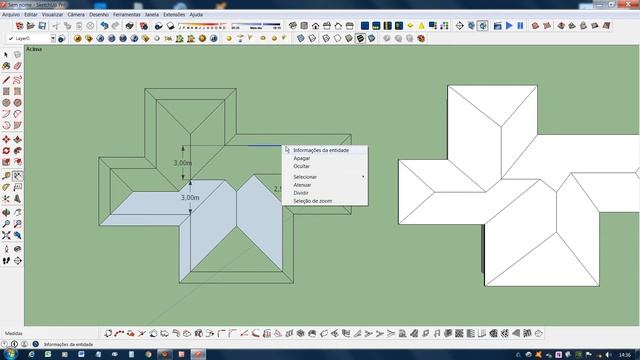This screenshot has height=360, width=640.
Task: Pick the Protractor tool
Action: point(6,187)
